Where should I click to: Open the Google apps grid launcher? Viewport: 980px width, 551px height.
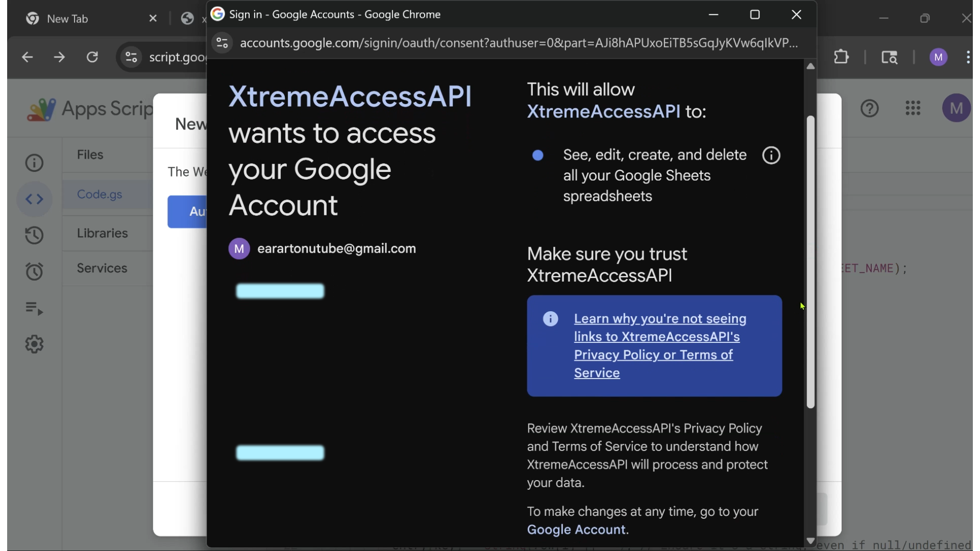913,108
